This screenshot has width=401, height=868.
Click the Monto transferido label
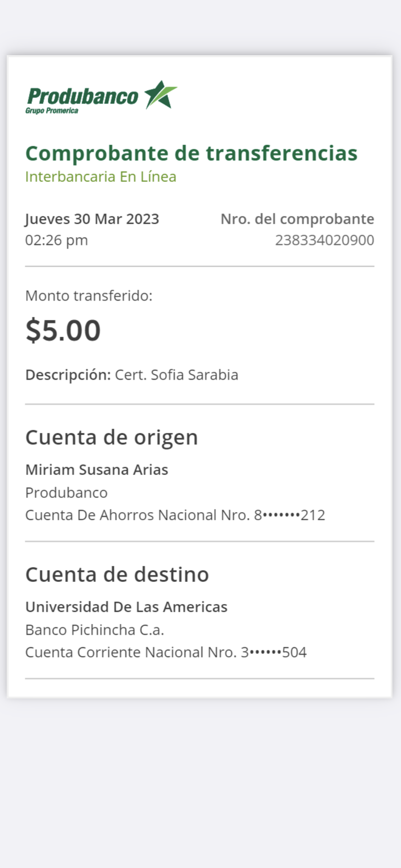click(x=89, y=296)
